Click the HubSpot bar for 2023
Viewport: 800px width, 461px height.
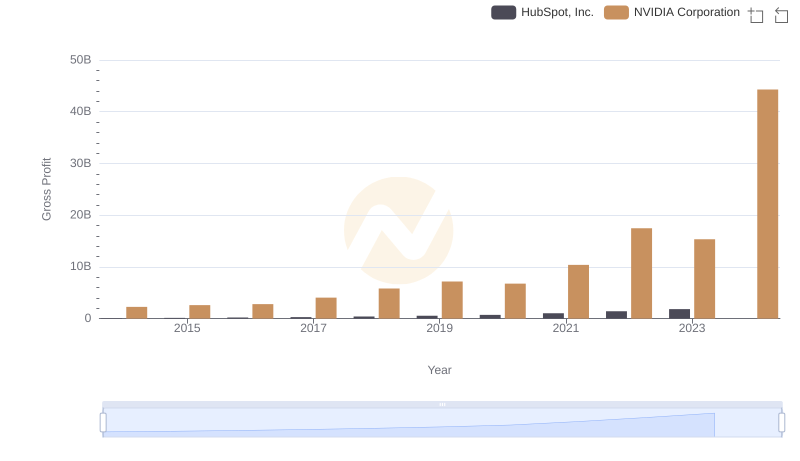pos(680,314)
